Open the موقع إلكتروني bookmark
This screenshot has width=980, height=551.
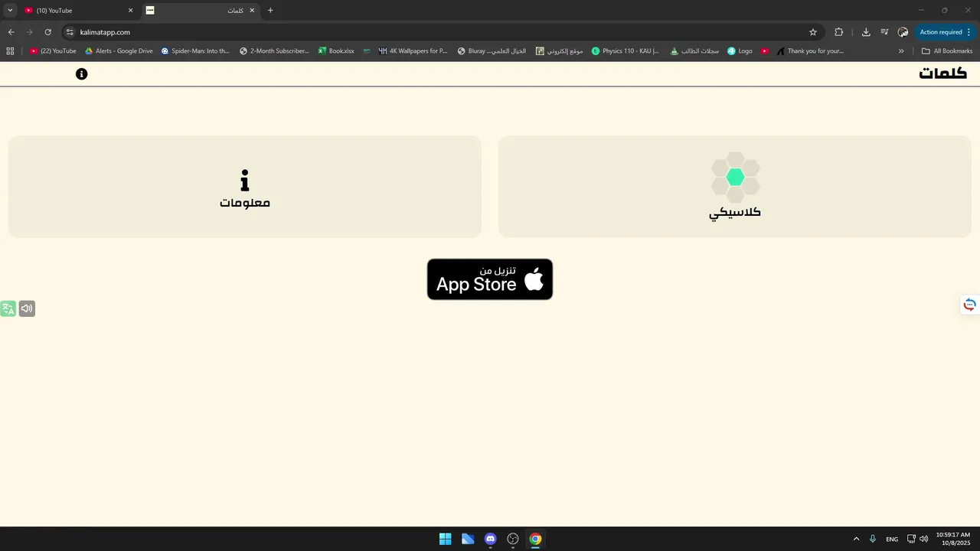[560, 51]
